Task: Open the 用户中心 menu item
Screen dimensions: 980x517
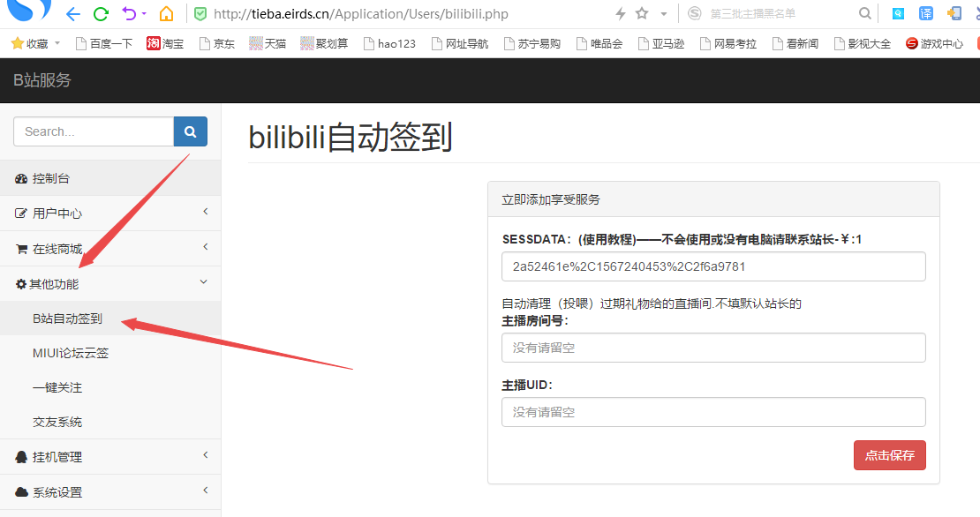Action: (x=110, y=213)
